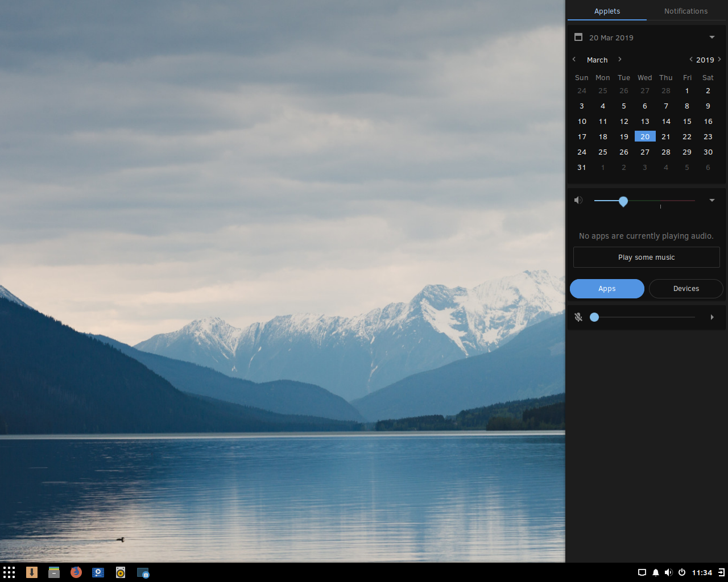The width and height of the screenshot is (728, 582).
Task: Click the calendar icon beside 20 Mar 2019
Action: [578, 37]
